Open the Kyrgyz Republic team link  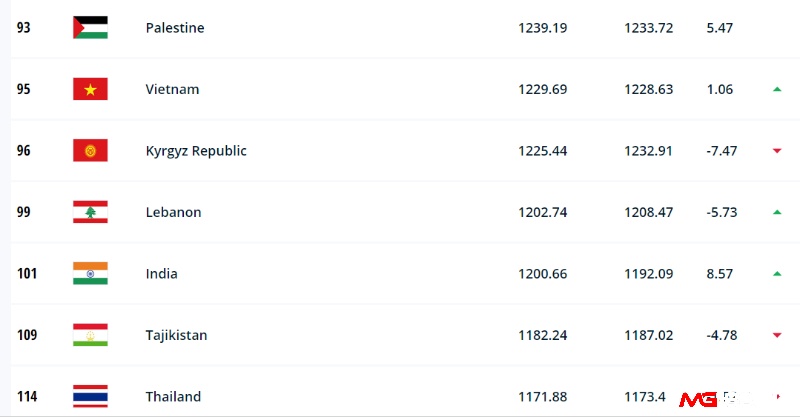click(x=196, y=151)
